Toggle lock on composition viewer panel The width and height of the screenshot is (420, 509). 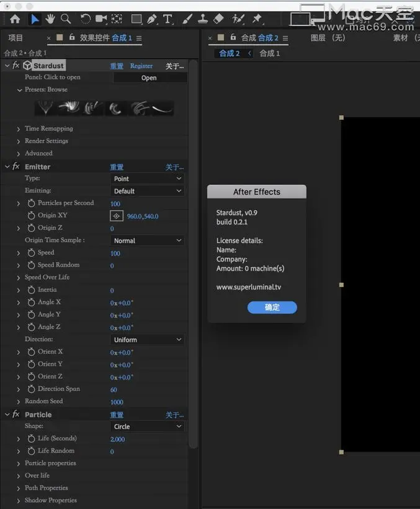tap(233, 37)
